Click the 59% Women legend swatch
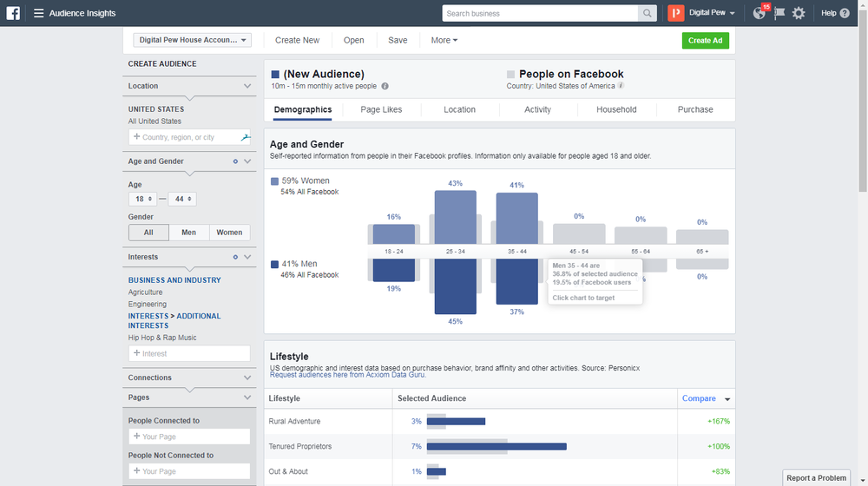868x486 pixels. [274, 181]
